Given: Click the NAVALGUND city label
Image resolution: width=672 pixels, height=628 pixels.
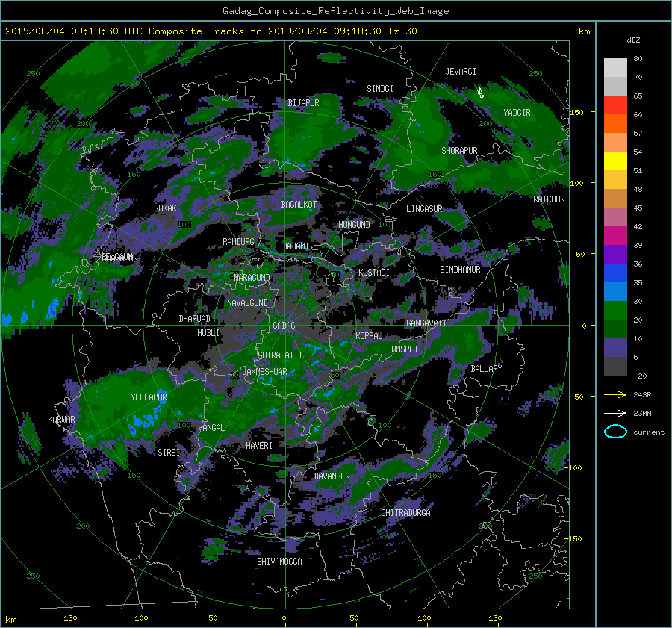Looking at the screenshot, I should click(247, 303).
